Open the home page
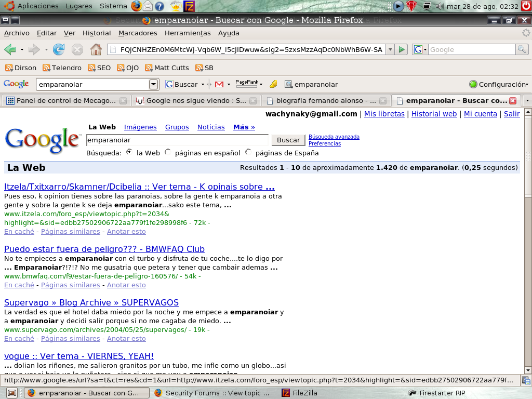 coord(96,49)
